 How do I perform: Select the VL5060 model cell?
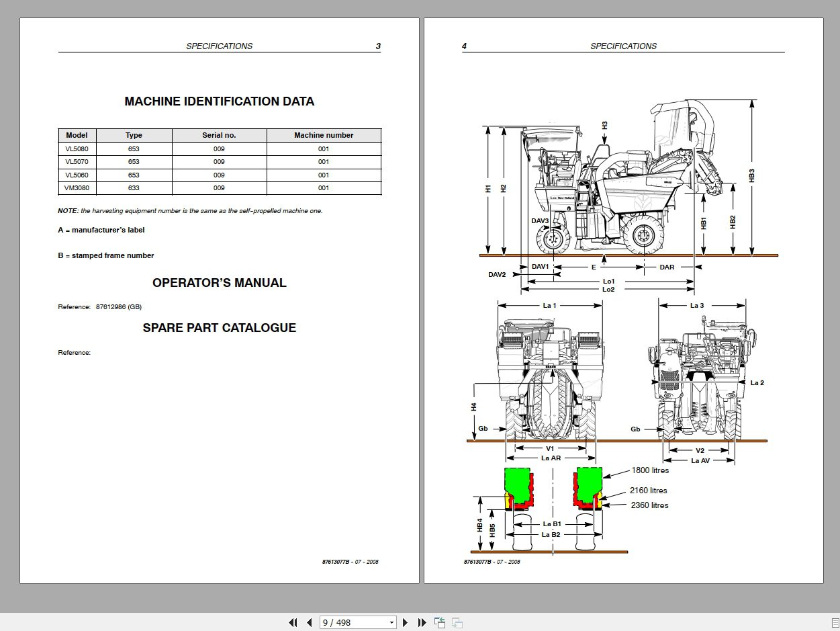[77, 175]
